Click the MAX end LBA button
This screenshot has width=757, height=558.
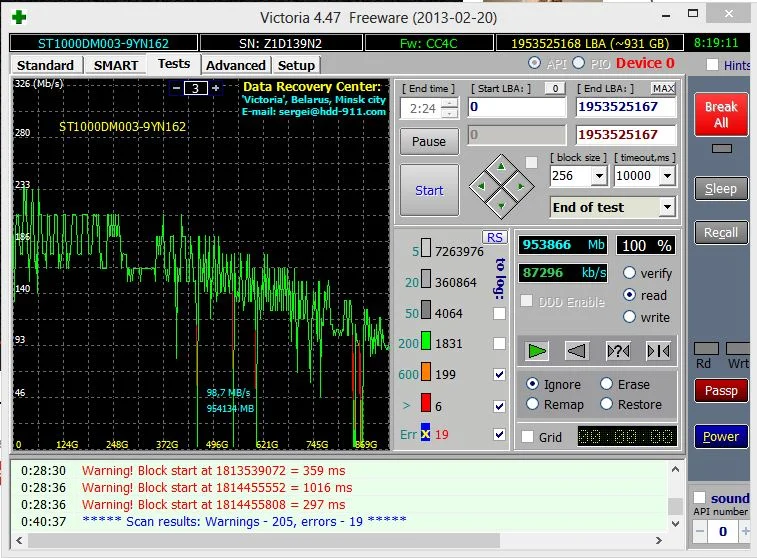pos(663,89)
